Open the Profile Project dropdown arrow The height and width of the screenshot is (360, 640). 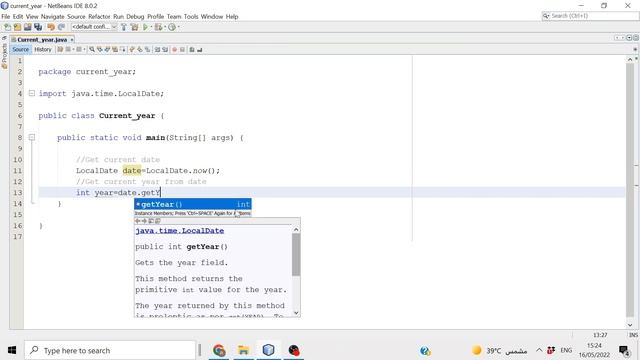pos(178,27)
